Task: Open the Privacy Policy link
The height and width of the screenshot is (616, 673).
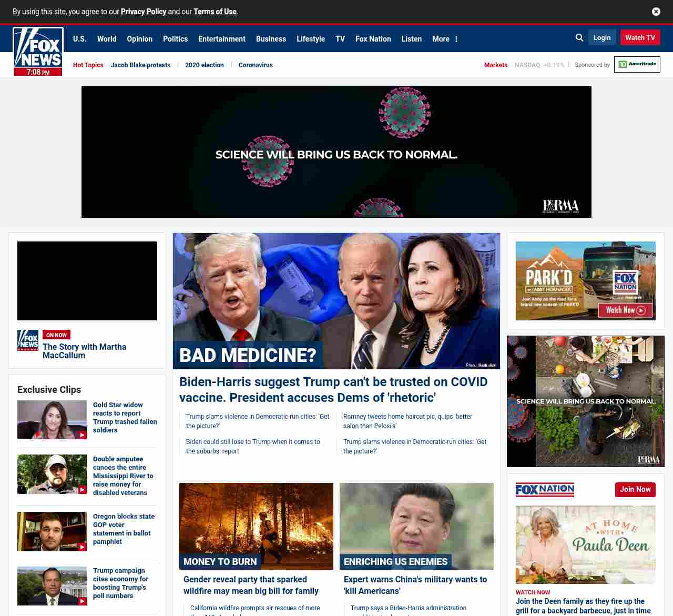Action: (143, 12)
